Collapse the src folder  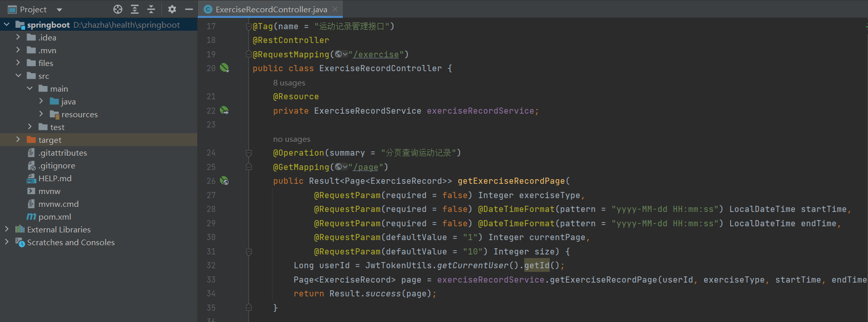click(18, 76)
